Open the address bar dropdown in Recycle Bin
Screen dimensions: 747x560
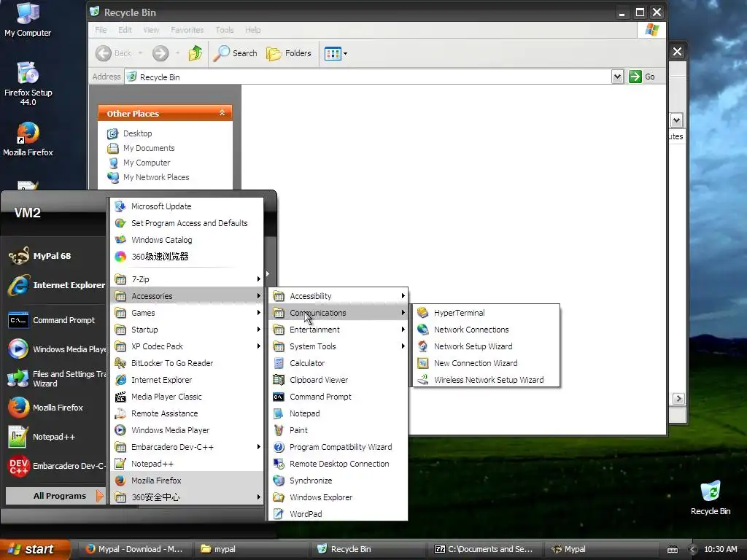[617, 77]
